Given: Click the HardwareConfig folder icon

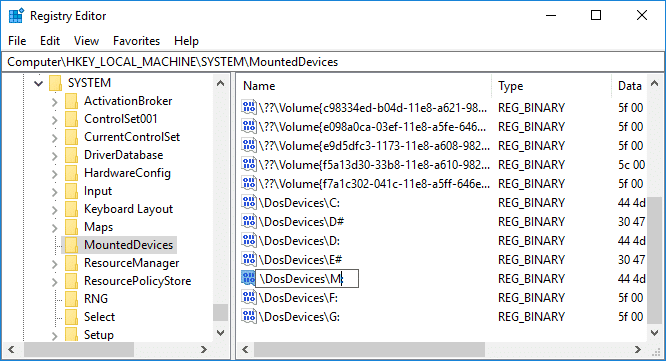Looking at the screenshot, I should point(71,173).
